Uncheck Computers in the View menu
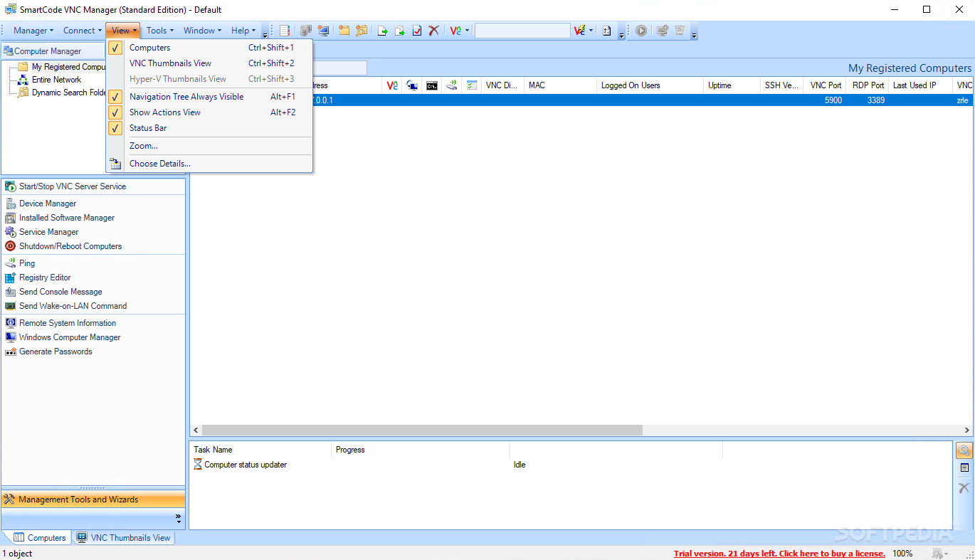The width and height of the screenshot is (975, 560). [211, 48]
